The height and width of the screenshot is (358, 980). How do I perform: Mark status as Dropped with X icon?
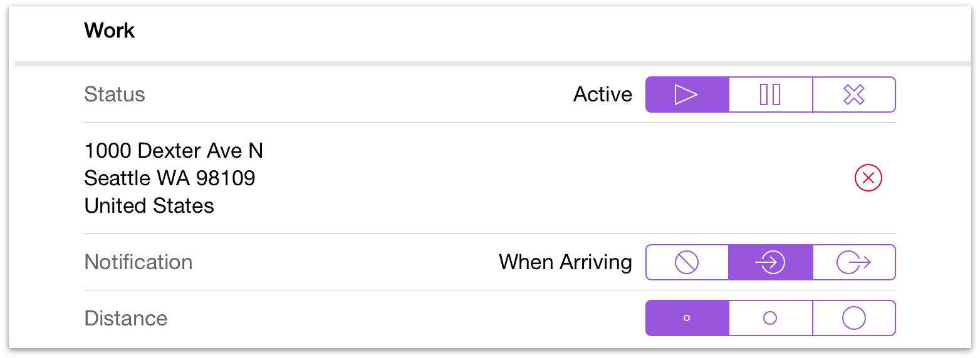coord(853,95)
